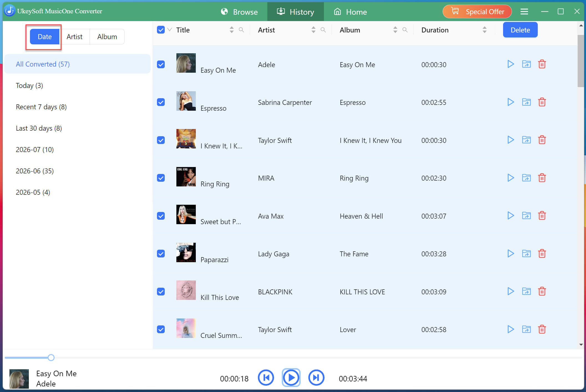Uncheck the Sweet but P... checkbox
The width and height of the screenshot is (586, 392).
pos(161,216)
